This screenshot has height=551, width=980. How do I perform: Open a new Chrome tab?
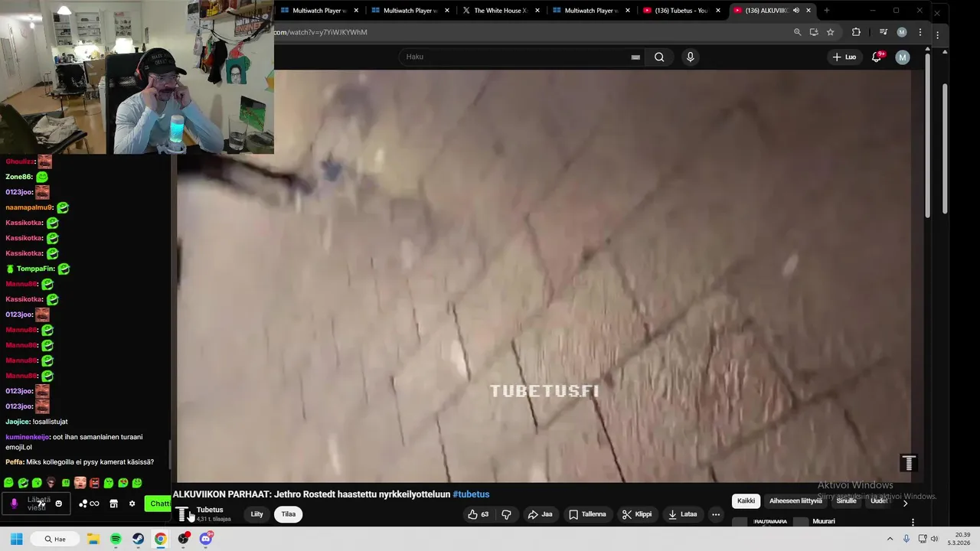[826, 11]
